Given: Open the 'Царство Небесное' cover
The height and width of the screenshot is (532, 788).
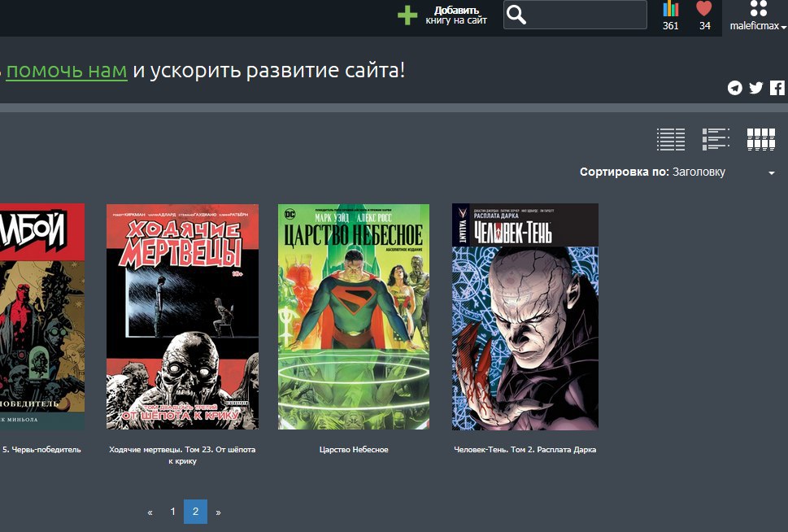Looking at the screenshot, I should click(x=354, y=316).
